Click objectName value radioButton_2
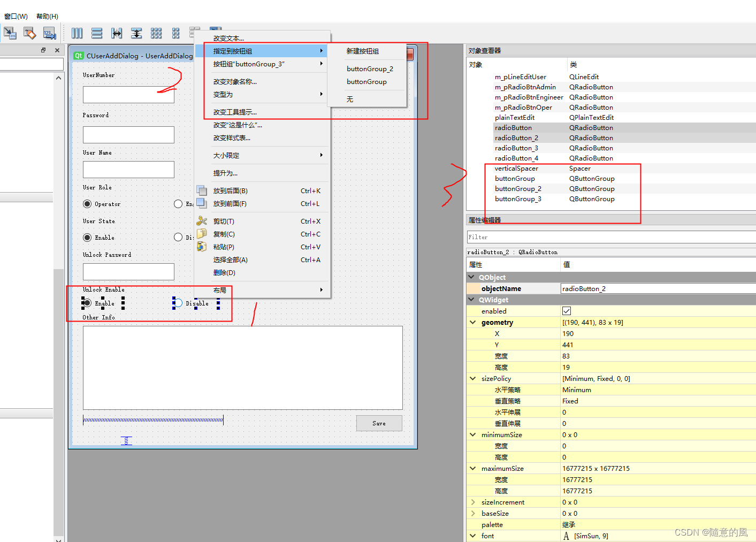This screenshot has height=542, width=756. pos(658,288)
